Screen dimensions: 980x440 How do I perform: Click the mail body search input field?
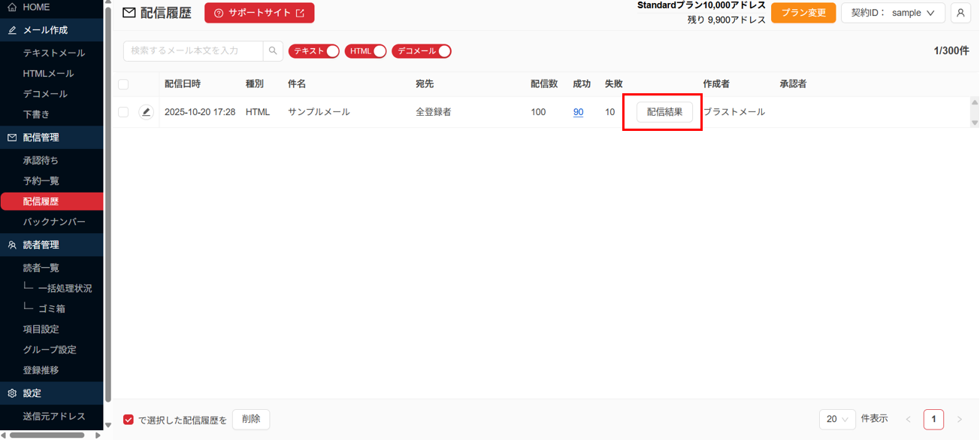pyautogui.click(x=193, y=51)
